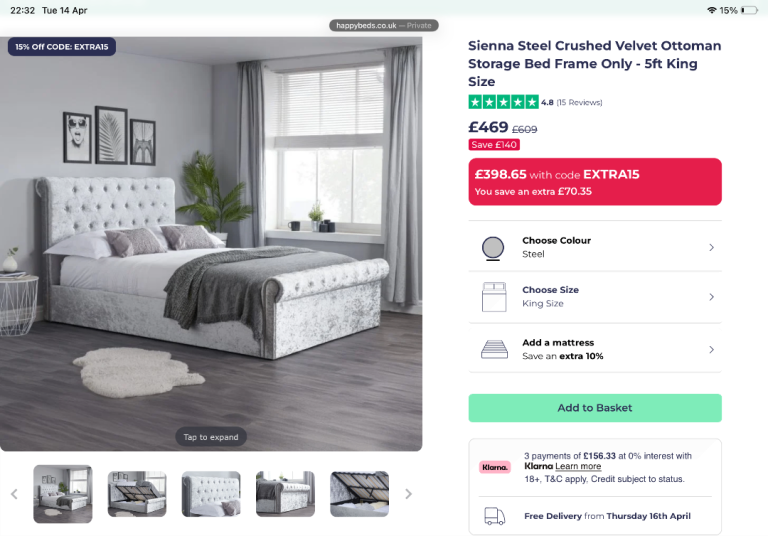
Task: Select the headboard close-up thumbnail
Action: click(211, 494)
